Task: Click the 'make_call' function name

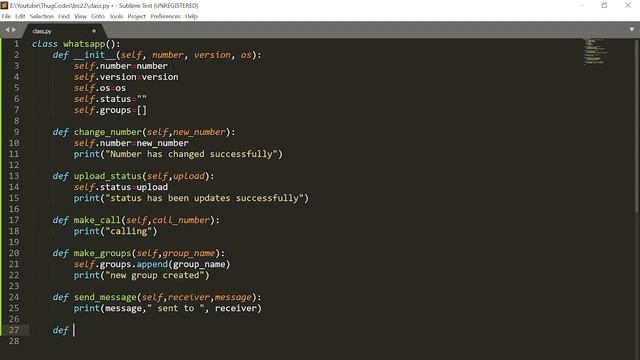Action: tap(97, 220)
